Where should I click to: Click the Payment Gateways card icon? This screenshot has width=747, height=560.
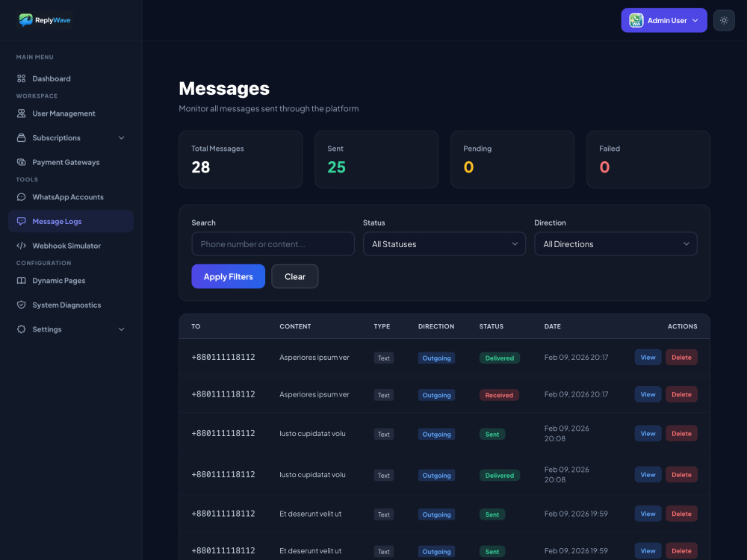click(22, 162)
